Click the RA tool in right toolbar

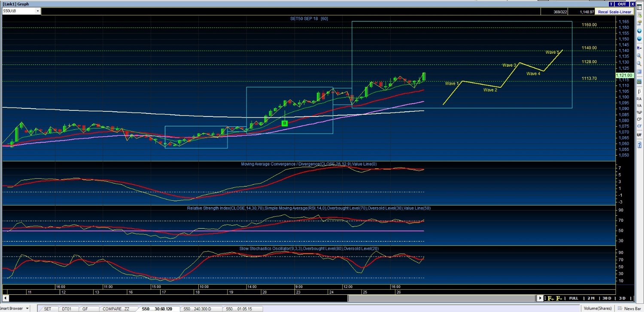click(639, 99)
